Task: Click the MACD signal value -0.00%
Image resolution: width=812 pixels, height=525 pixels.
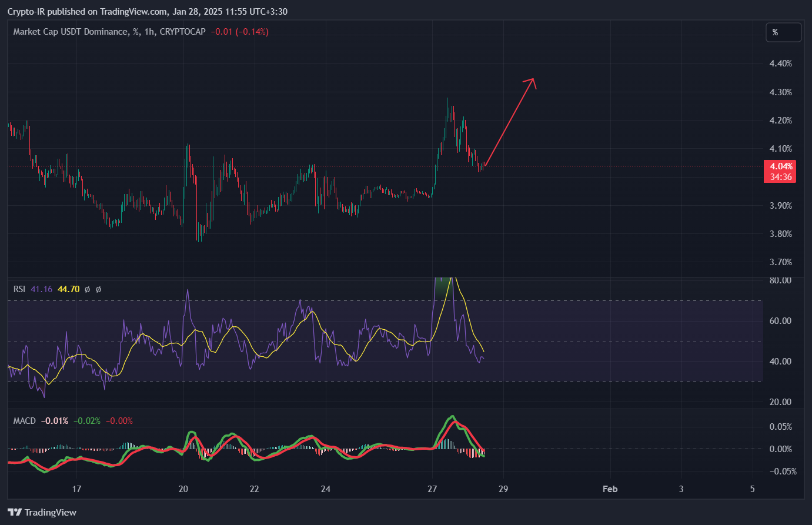Action: point(119,421)
